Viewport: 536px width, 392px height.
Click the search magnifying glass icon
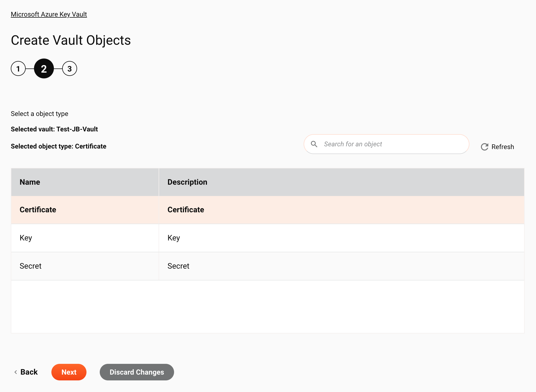click(x=314, y=144)
